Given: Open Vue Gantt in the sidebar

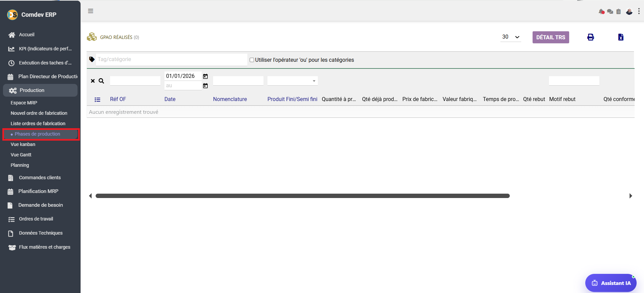Looking at the screenshot, I should tap(21, 155).
